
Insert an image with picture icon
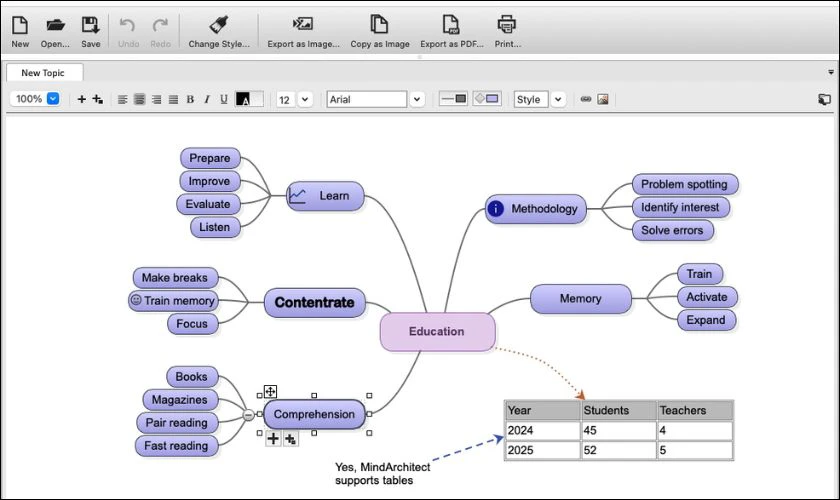tap(603, 99)
